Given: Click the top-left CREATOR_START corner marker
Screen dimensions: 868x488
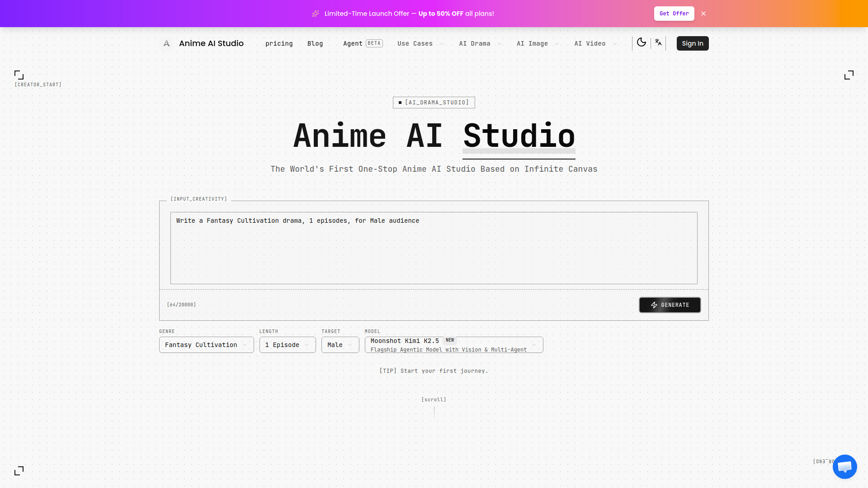Looking at the screenshot, I should (x=19, y=75).
